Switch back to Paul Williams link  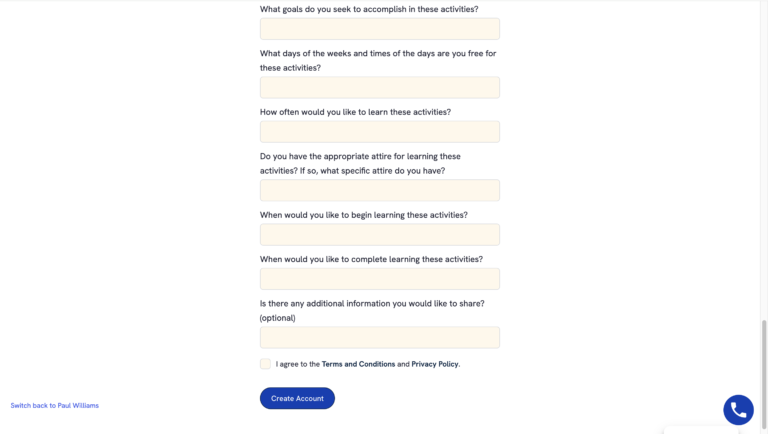tap(54, 406)
